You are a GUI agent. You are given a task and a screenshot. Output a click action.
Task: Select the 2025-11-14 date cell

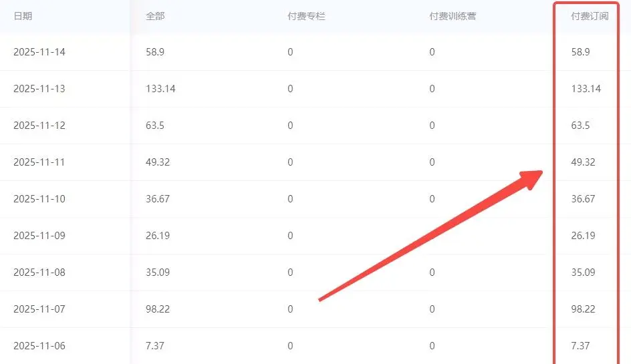pos(39,52)
